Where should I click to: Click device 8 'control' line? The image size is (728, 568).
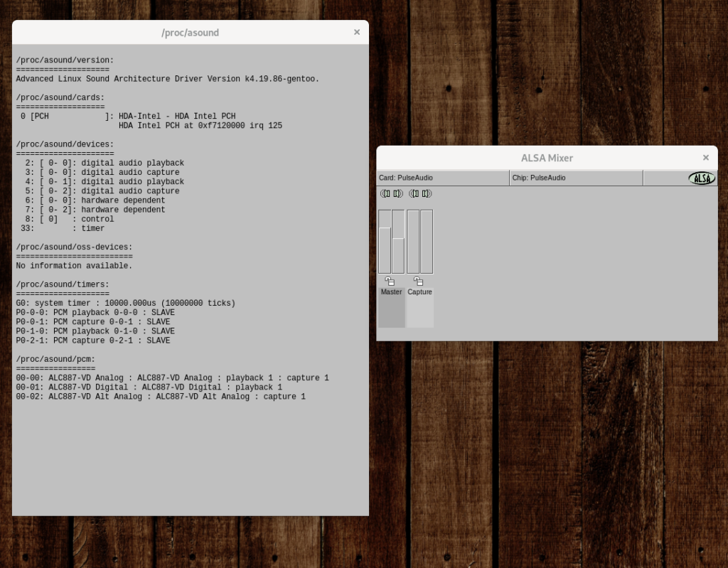coord(70,219)
